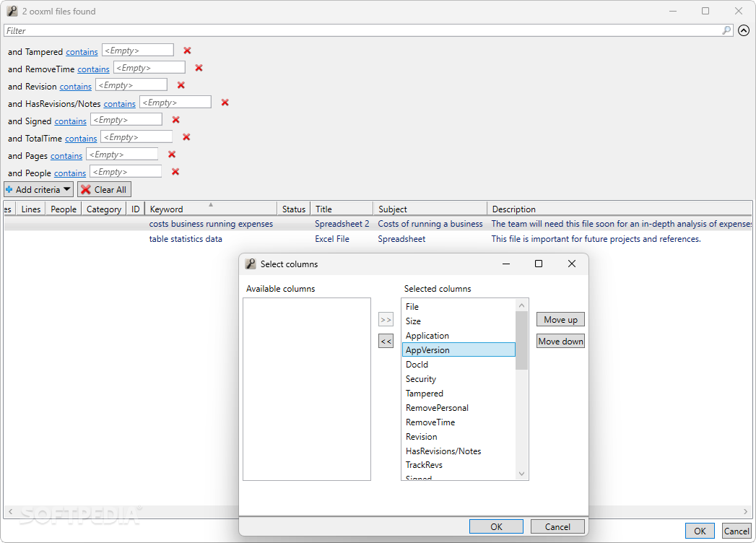Cancel the Select columns dialog

coord(557,526)
